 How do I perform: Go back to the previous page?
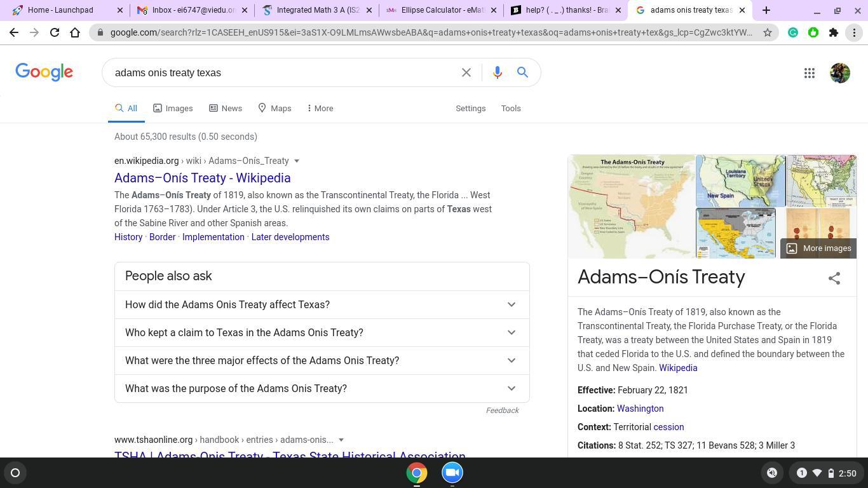coord(14,32)
